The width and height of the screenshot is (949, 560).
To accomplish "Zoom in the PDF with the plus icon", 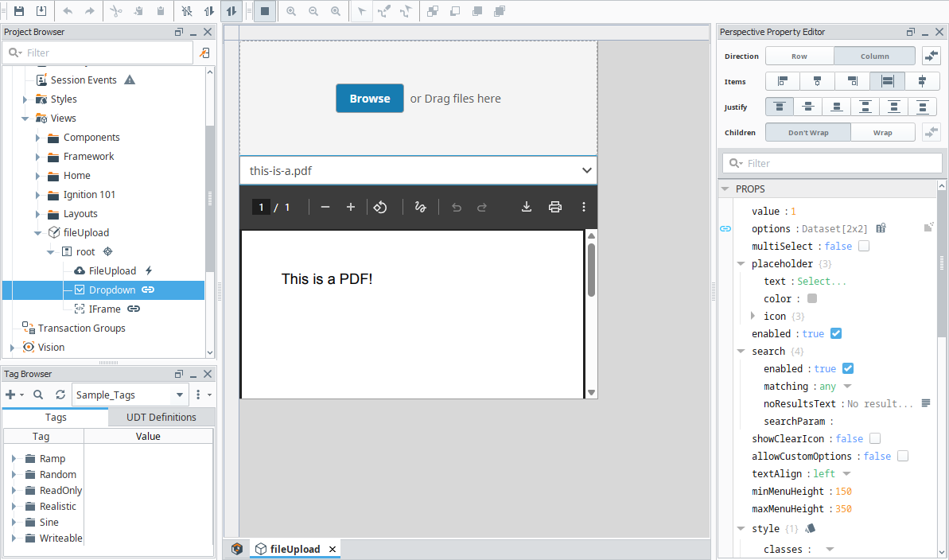I will click(350, 207).
